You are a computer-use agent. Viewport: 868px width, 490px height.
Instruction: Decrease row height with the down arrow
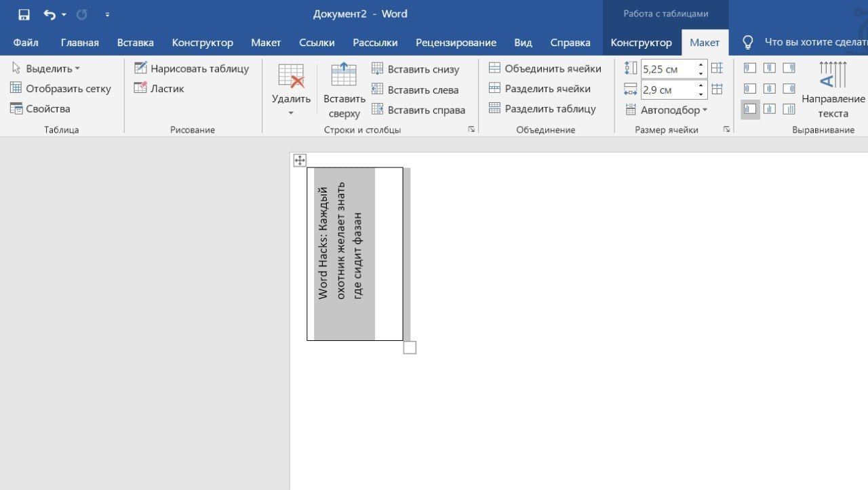(x=701, y=73)
